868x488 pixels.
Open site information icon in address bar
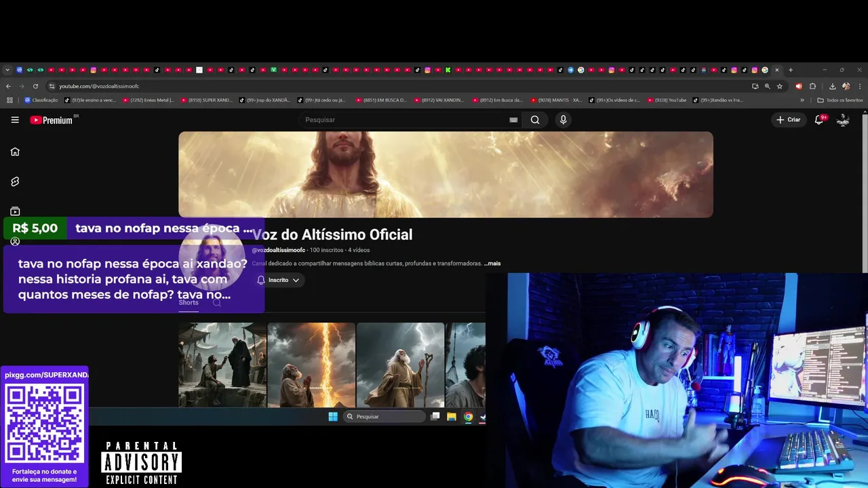pos(52,86)
